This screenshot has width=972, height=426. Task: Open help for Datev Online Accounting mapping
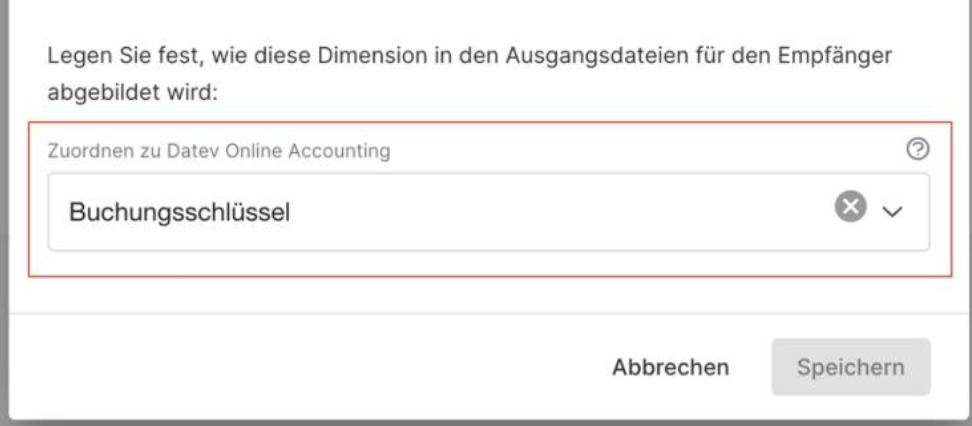point(917,149)
